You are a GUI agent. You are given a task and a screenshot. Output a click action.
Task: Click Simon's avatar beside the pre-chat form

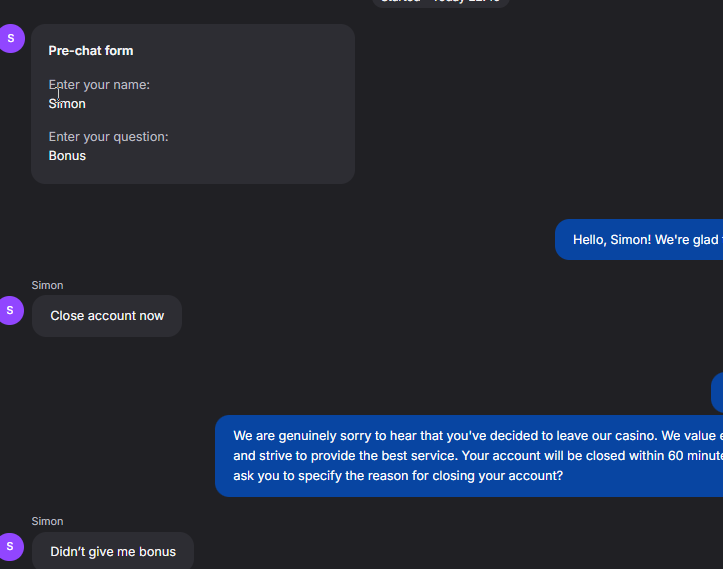11,39
